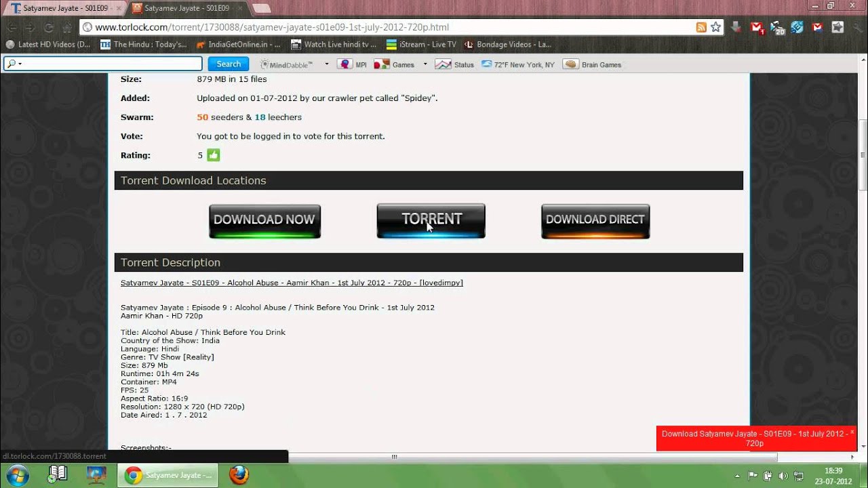The height and width of the screenshot is (488, 868).
Task: Open Chrome's wrench settings menu
Action: (856, 27)
